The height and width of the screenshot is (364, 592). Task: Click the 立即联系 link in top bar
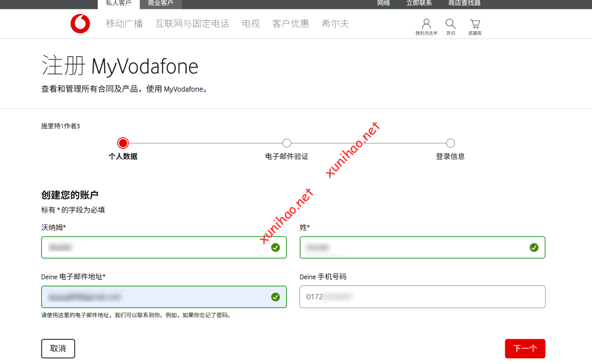click(x=419, y=3)
